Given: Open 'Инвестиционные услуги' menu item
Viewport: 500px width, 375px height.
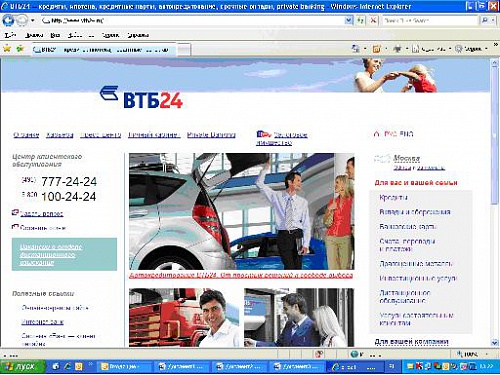Looking at the screenshot, I should [x=418, y=278].
